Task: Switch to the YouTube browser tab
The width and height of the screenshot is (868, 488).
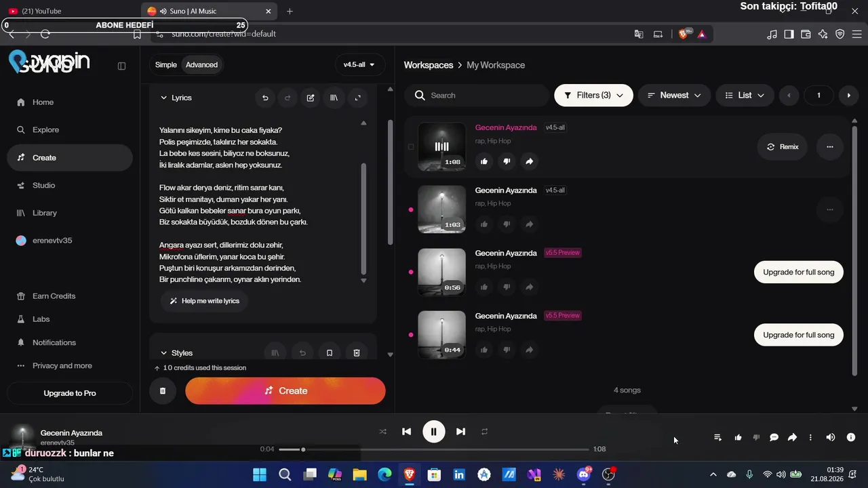Action: point(69,12)
